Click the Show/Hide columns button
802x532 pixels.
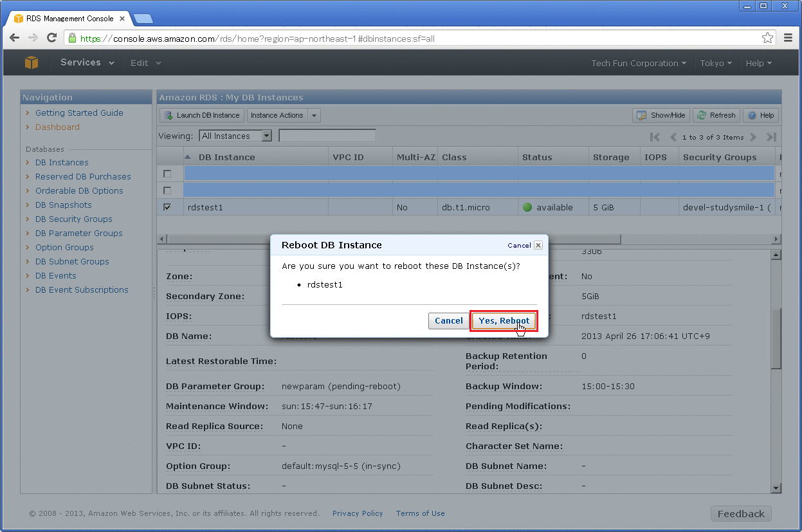tap(661, 115)
